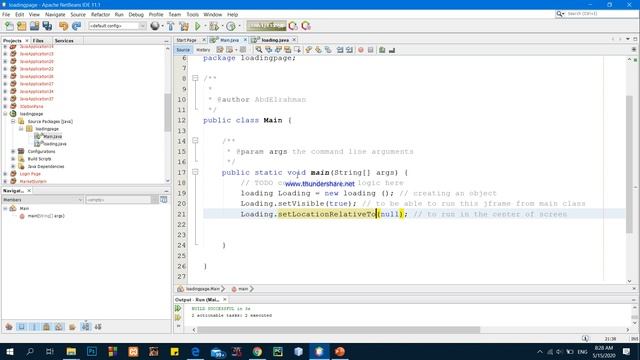Select Main.java in the project tree
Viewport: 640px width, 360px height.
[x=52, y=136]
